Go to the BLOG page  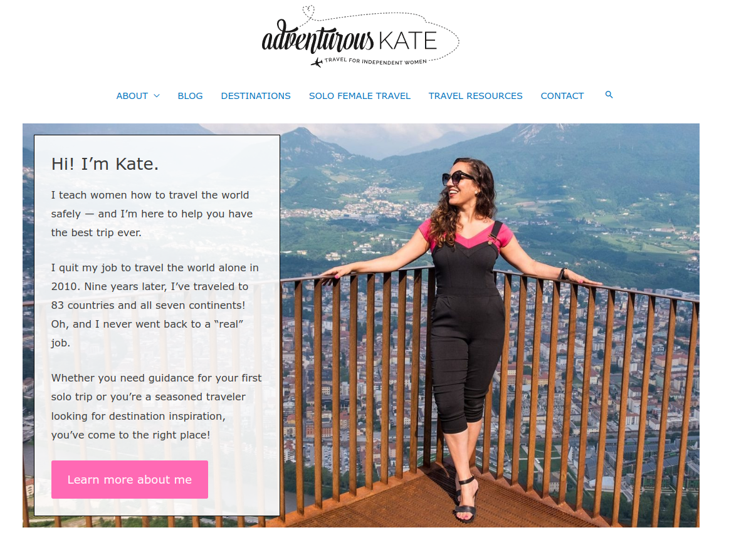[x=191, y=96]
